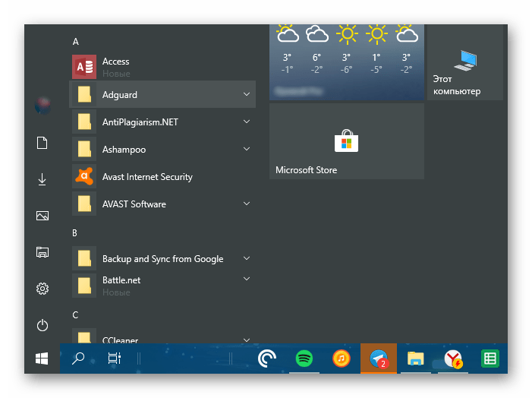The width and height of the screenshot is (532, 398).
Task: Click the Power button icon
Action: 42,325
